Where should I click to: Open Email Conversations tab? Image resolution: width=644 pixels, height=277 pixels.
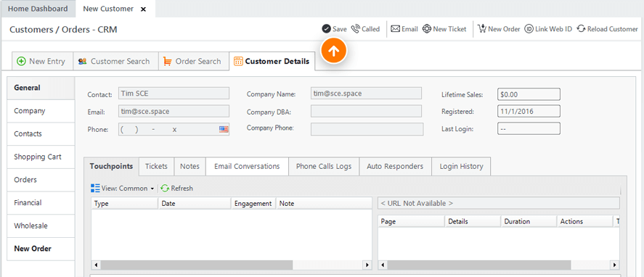[x=247, y=167]
